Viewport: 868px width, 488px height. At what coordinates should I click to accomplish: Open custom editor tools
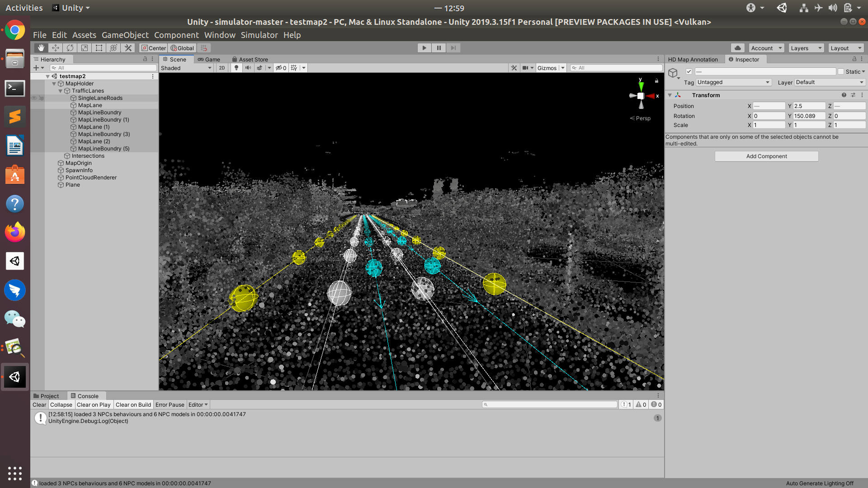(x=128, y=48)
